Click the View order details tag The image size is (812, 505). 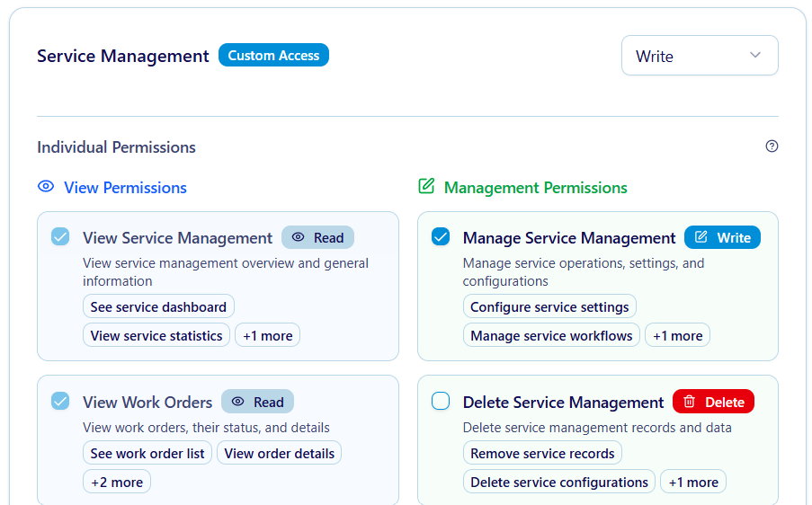click(279, 454)
